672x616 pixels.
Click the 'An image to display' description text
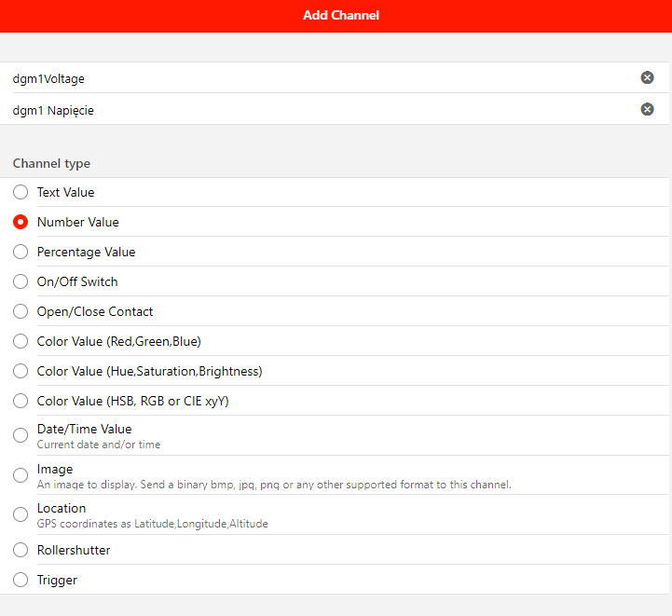[274, 485]
